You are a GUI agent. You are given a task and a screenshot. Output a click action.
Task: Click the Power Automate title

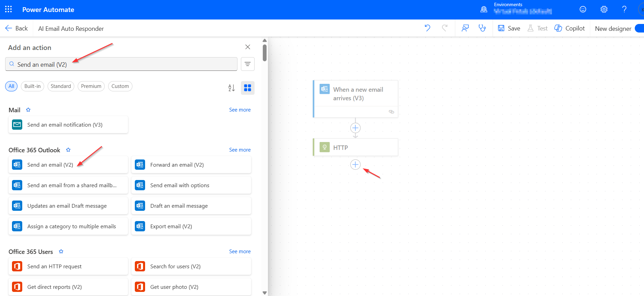[48, 10]
